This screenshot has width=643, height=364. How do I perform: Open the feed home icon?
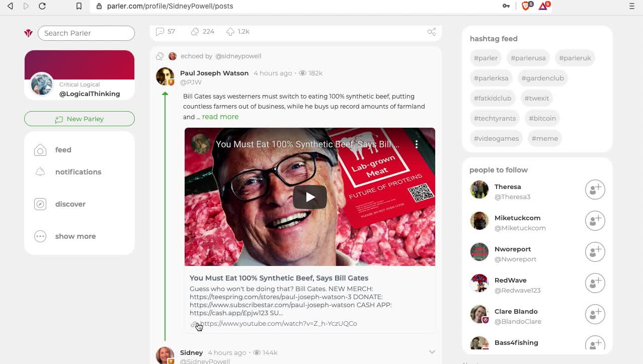click(x=40, y=150)
